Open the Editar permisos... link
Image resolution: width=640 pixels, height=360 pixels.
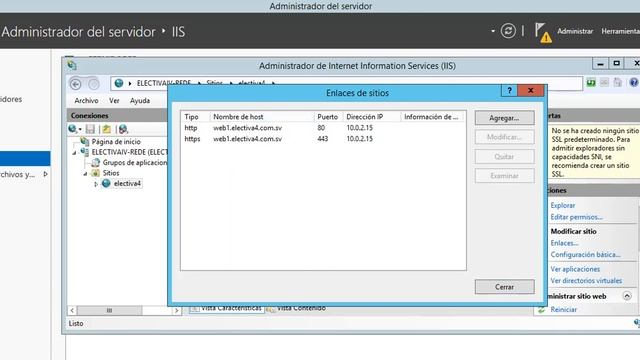pos(576,217)
